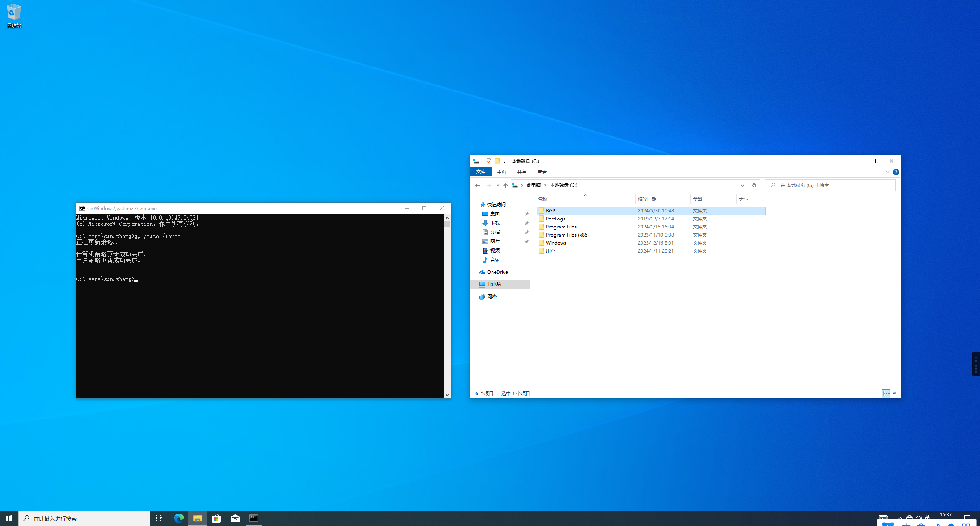Open File Explorer taskbar icon

(x=197, y=518)
